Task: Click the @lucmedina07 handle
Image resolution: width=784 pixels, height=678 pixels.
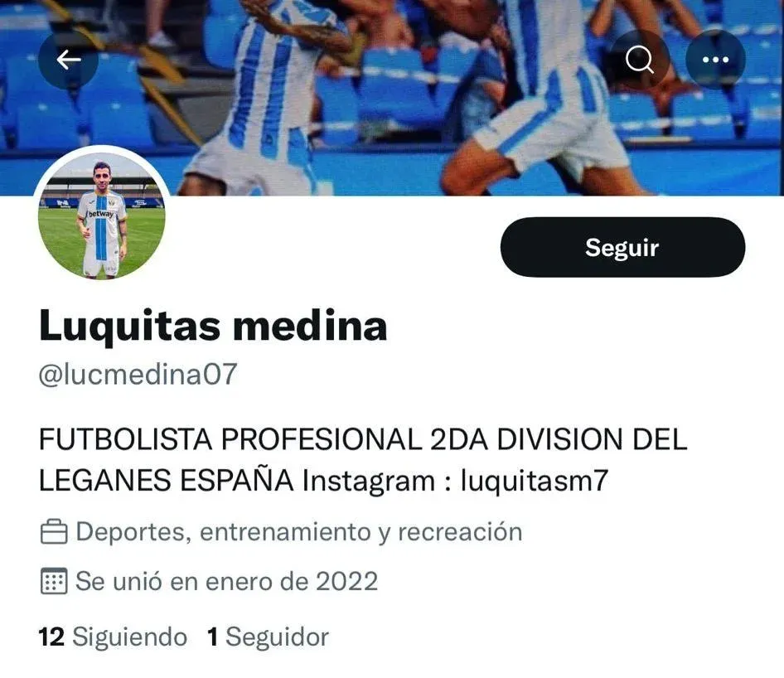Action: click(138, 374)
